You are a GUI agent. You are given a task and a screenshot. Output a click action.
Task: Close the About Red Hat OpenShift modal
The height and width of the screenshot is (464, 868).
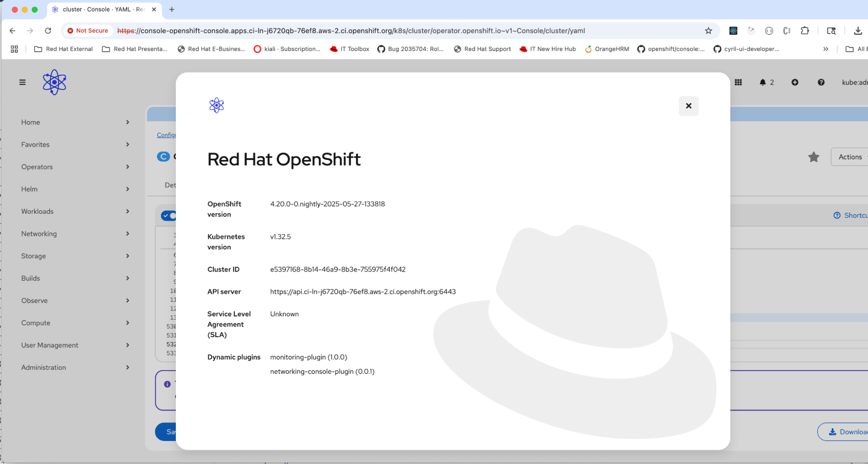688,106
